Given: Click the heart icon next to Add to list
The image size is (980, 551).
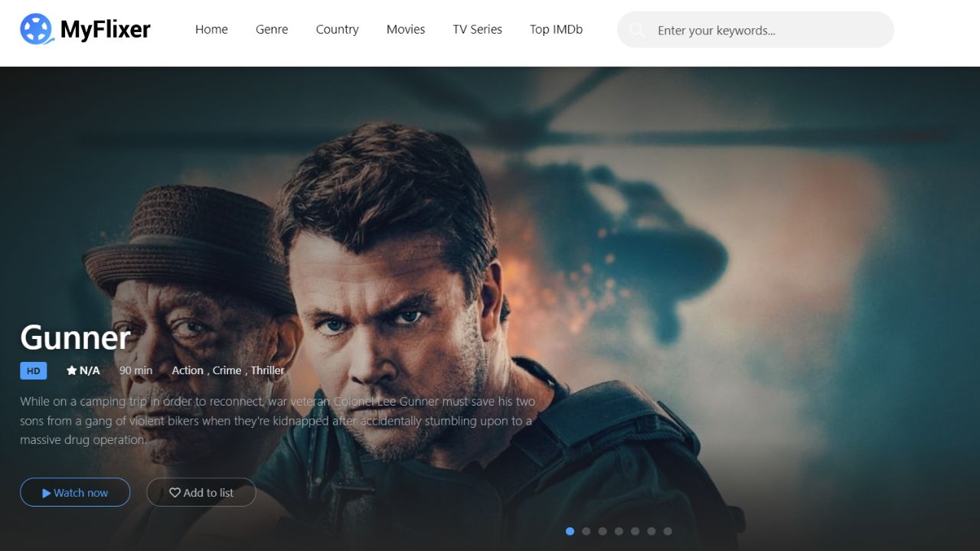Looking at the screenshot, I should [x=175, y=492].
